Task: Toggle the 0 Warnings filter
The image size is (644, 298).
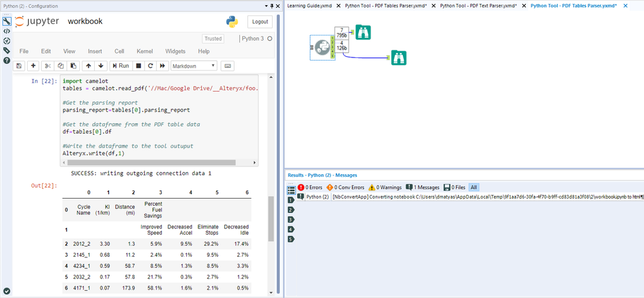Action: point(385,188)
